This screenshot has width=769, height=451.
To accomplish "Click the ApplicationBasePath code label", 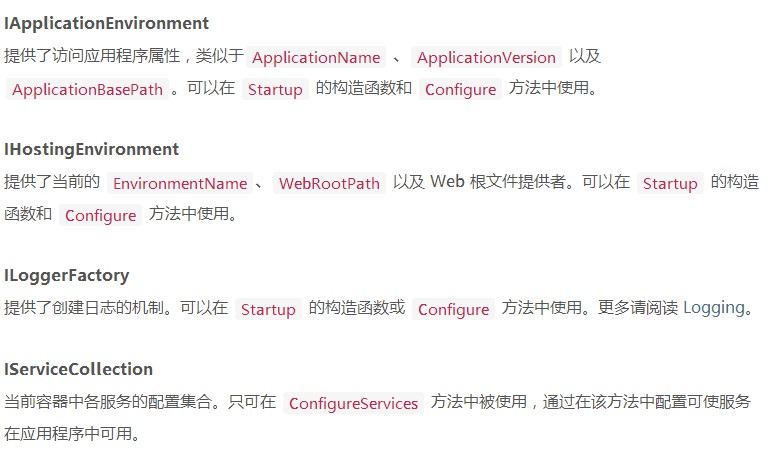I will pyautogui.click(x=87, y=89).
